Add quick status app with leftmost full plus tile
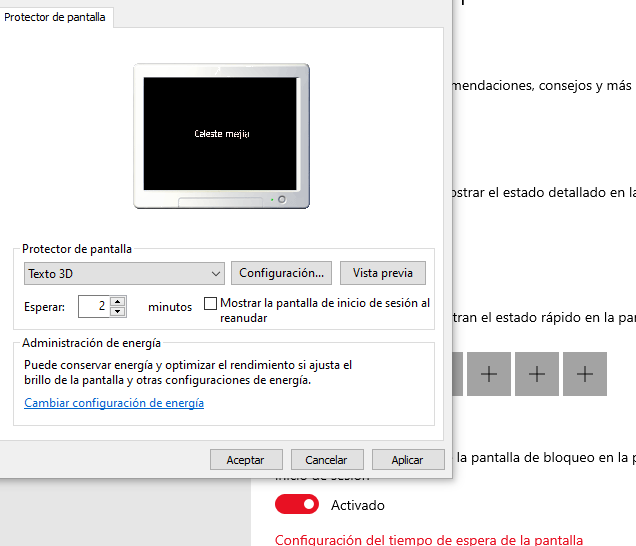Screen dimensions: 636x546 coord(488,374)
